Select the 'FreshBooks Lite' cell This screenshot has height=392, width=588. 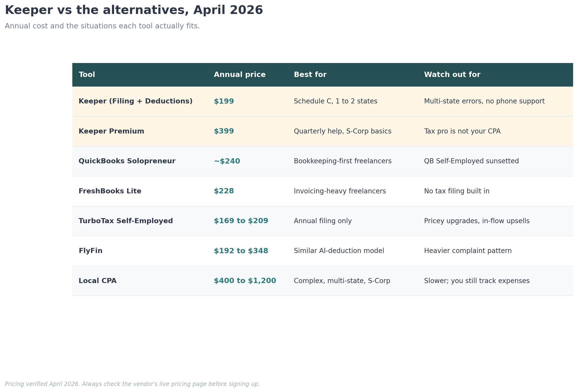(x=110, y=191)
